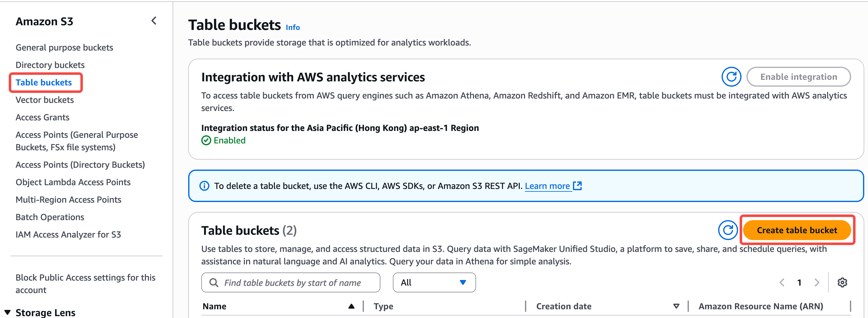Sort by Name column ascending arrow
Viewport: 868px width, 318px height.
pos(351,306)
